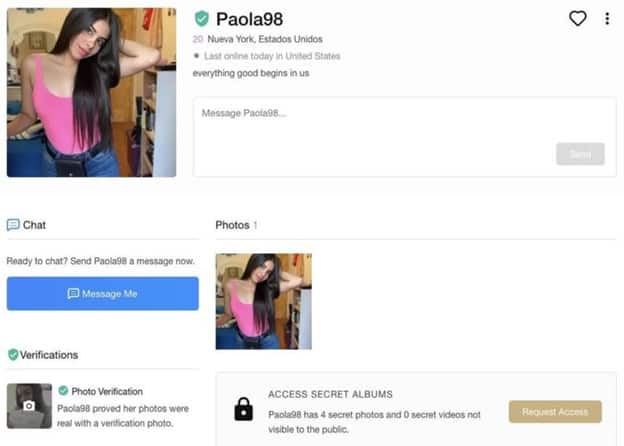Favorite Paola98 with the heart icon
Screen dimensions: 624x446
pyautogui.click(x=577, y=18)
